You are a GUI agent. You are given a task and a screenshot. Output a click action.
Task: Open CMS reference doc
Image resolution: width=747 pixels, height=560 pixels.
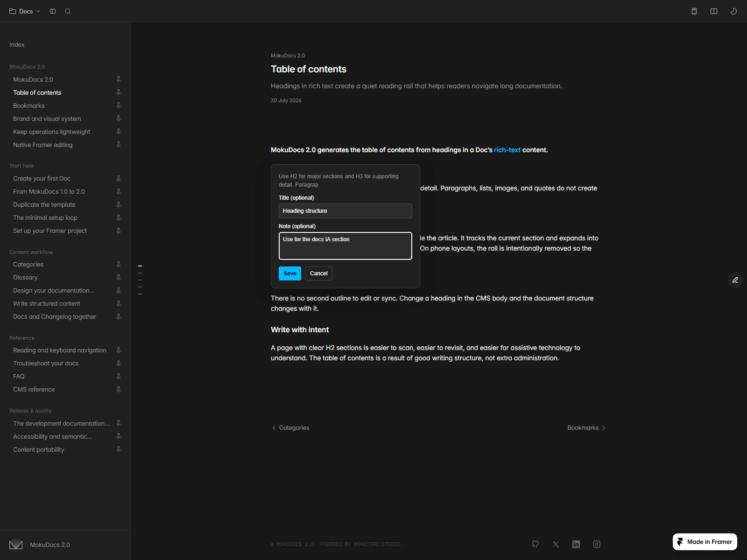34,389
